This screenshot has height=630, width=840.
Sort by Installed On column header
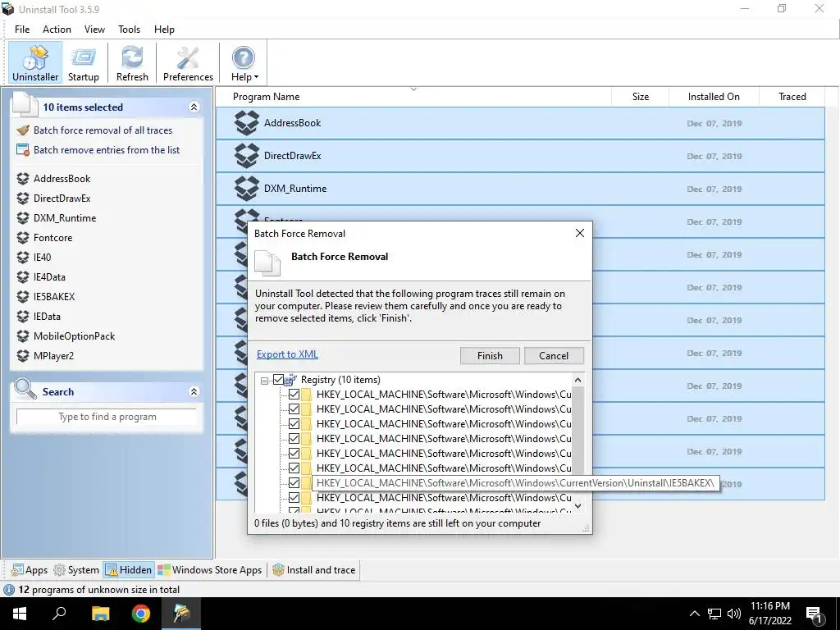pos(714,97)
